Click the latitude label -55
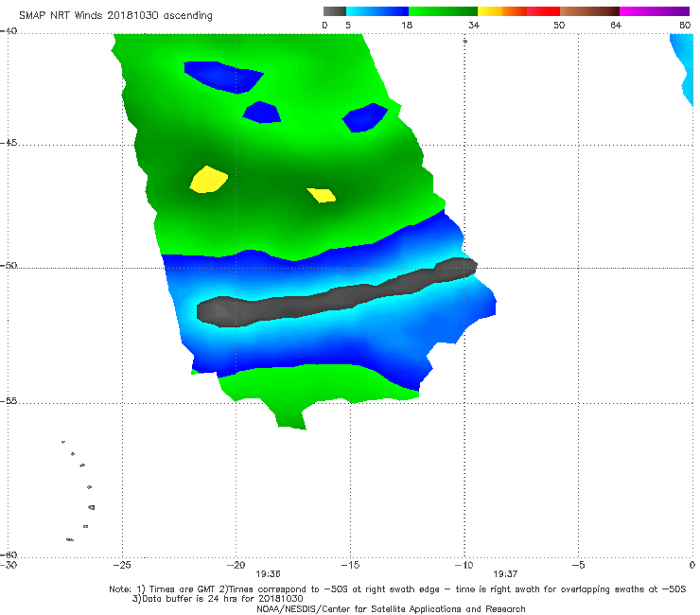Image resolution: width=700 pixels, height=615 pixels. pos(9,401)
